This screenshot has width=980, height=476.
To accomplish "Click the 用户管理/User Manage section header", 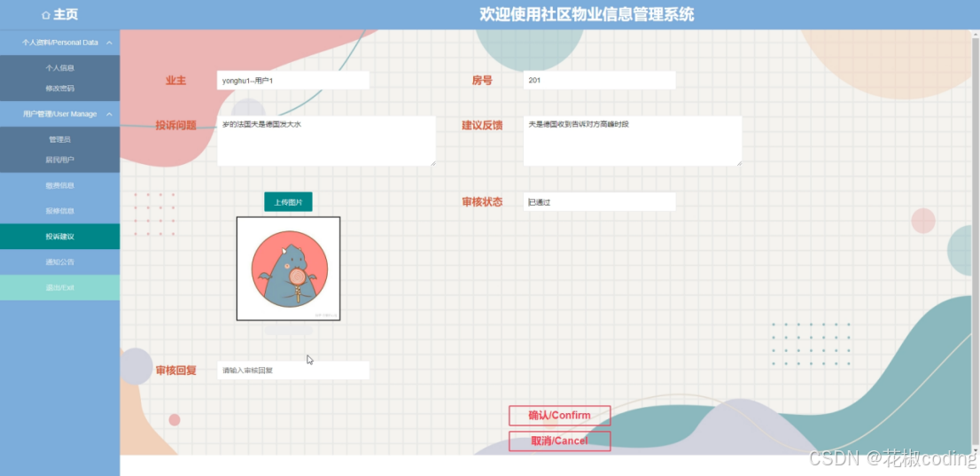I will coord(60,113).
